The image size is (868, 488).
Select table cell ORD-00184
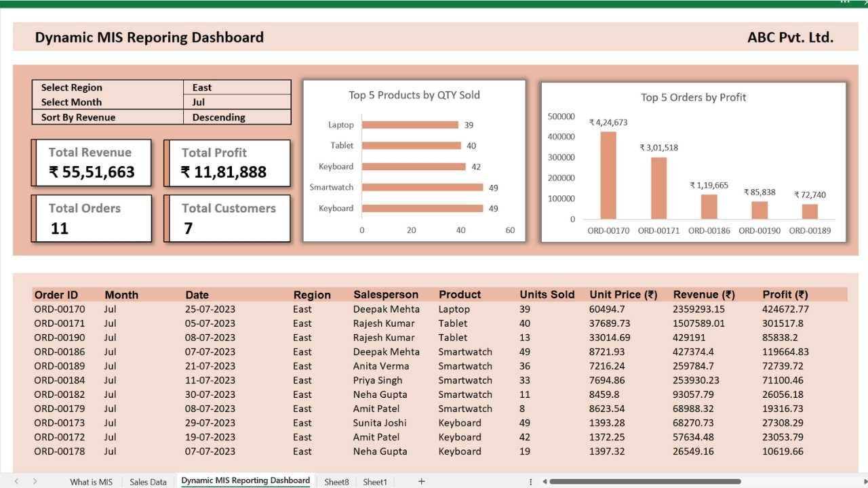click(x=60, y=380)
